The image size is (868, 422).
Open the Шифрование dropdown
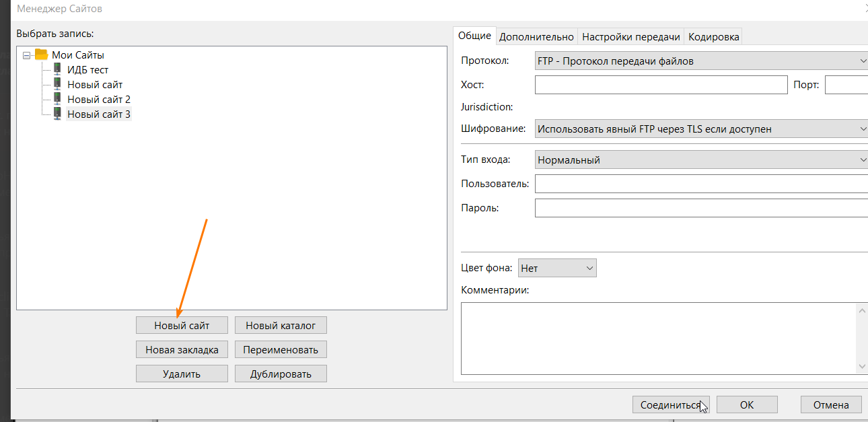tap(701, 129)
